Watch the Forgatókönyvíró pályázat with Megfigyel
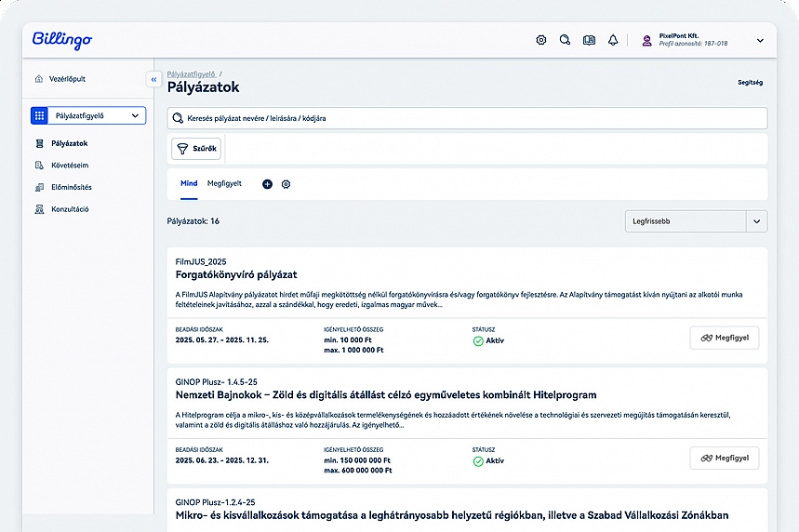The height and width of the screenshot is (532, 799). tap(724, 338)
